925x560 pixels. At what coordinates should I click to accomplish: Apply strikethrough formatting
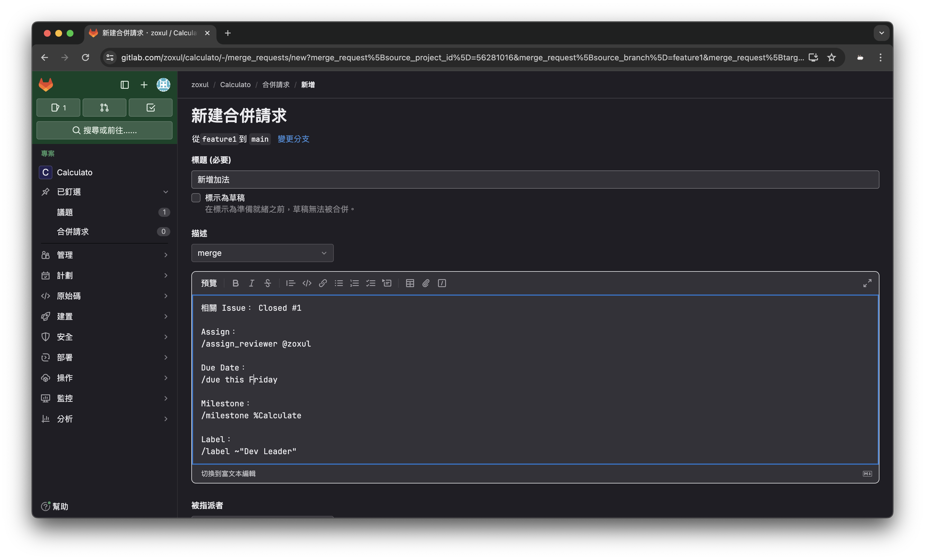click(x=267, y=283)
